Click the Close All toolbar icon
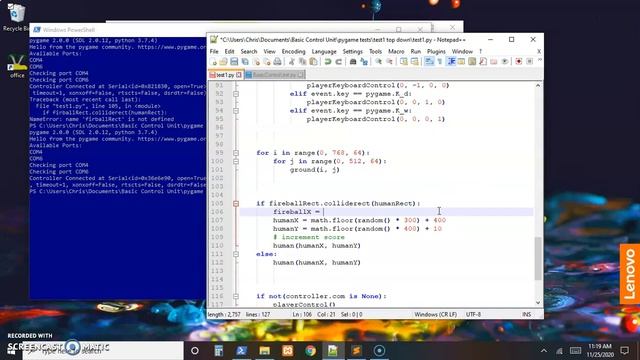Image resolution: width=640 pixels, height=360 pixels. click(x=267, y=62)
